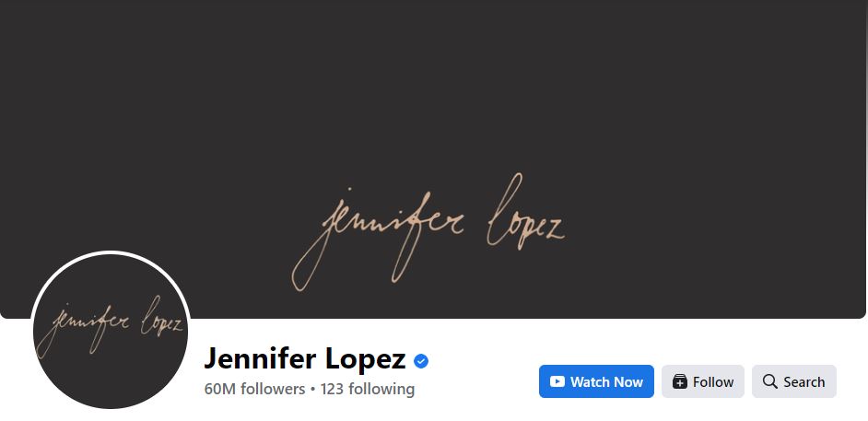This screenshot has width=868, height=421.
Task: Click the "Search" text label
Action: tap(803, 381)
